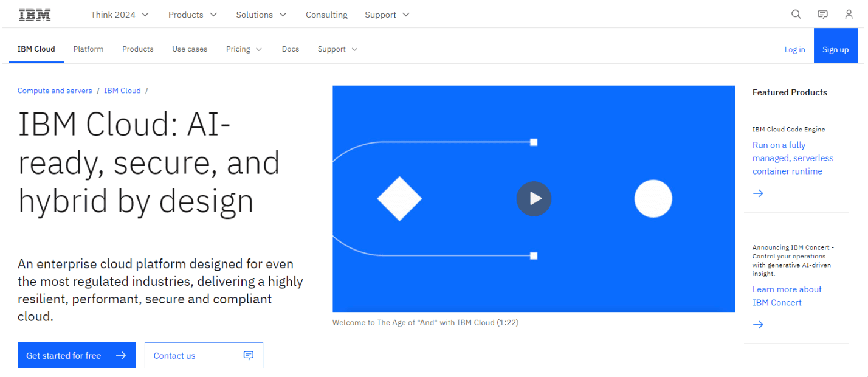Open the chat bubble icon in header
Image resolution: width=868 pixels, height=377 pixels.
(x=822, y=15)
